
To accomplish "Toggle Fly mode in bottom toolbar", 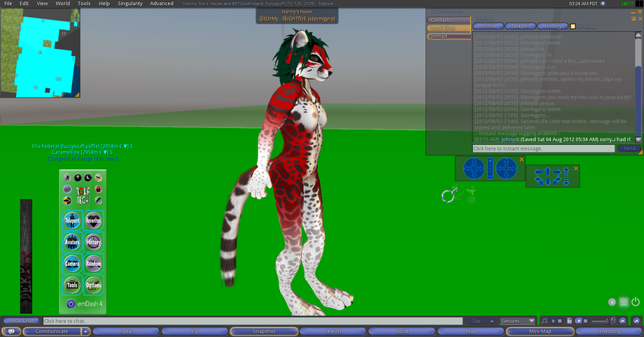I will [195, 331].
